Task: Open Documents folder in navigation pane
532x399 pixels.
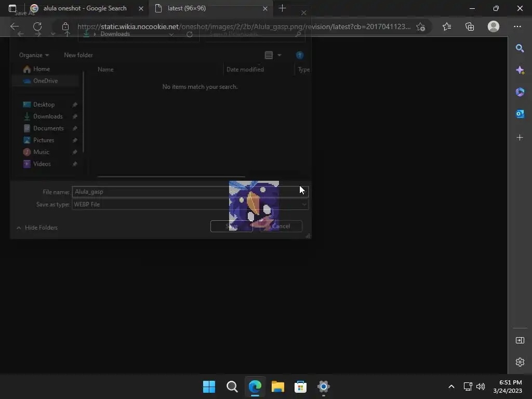Action: 48,128
